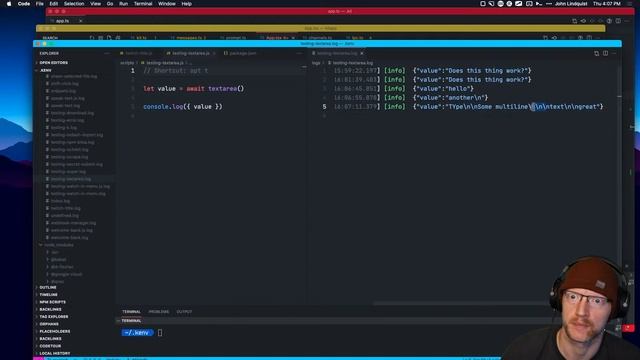Viewport: 640px width, 360px height.
Task: Expand the TIMELINE section
Action: tap(49, 295)
